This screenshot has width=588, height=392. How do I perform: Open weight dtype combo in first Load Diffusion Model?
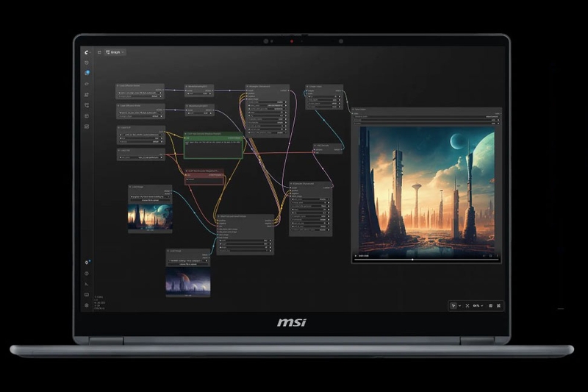point(140,96)
